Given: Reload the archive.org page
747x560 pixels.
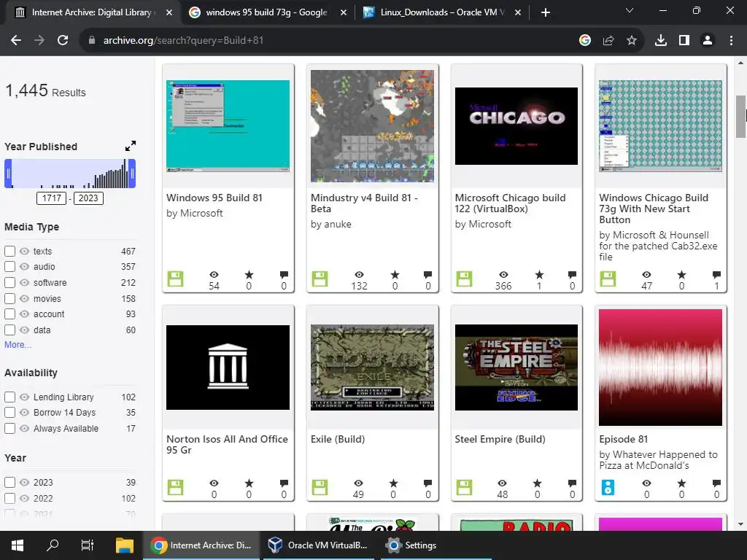Looking at the screenshot, I should 63,41.
